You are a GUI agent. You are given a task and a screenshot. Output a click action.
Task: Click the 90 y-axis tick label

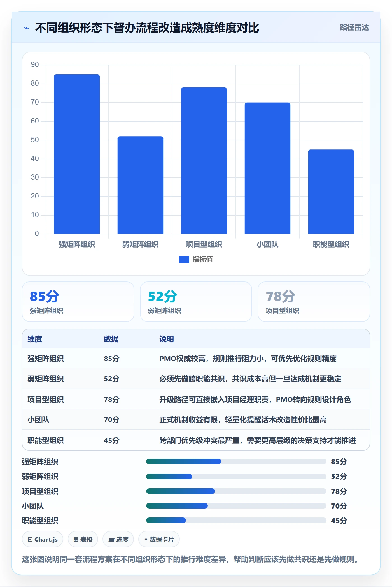point(35,65)
